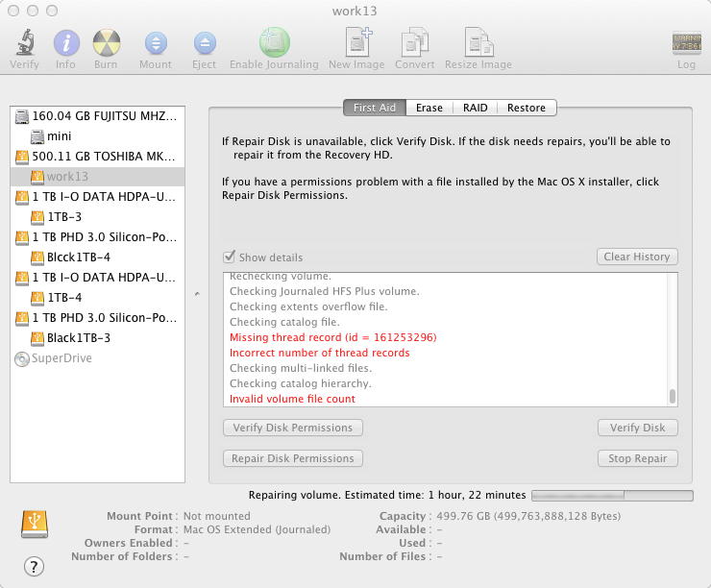This screenshot has height=588, width=711.
Task: Open the help question mark button
Action: (x=34, y=566)
